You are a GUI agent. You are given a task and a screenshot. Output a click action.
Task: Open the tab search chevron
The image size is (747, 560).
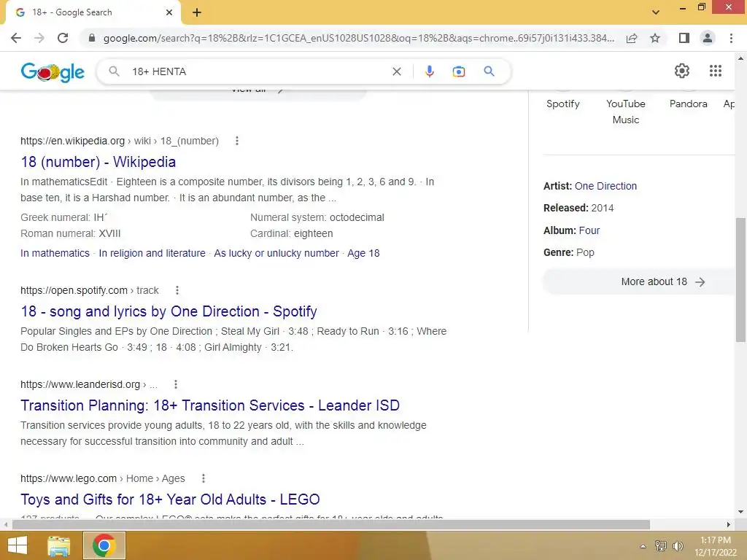(656, 12)
